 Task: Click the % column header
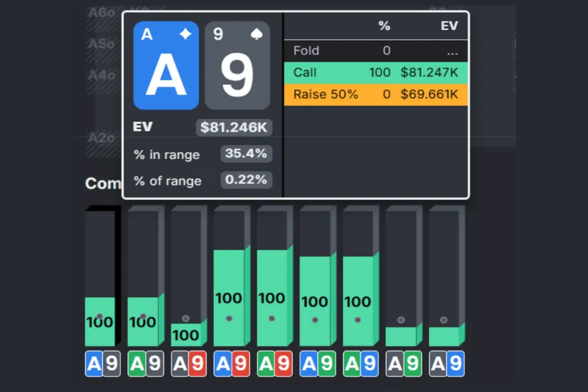[x=384, y=26]
